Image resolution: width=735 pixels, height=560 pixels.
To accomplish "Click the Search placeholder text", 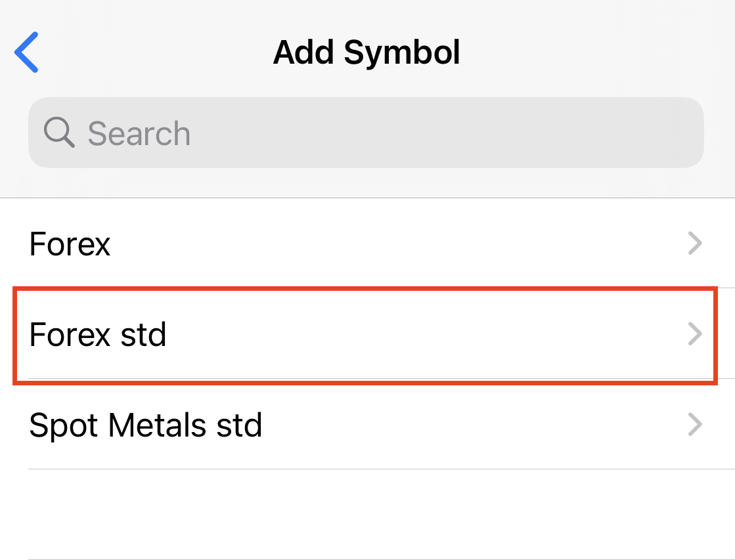I will pyautogui.click(x=139, y=133).
